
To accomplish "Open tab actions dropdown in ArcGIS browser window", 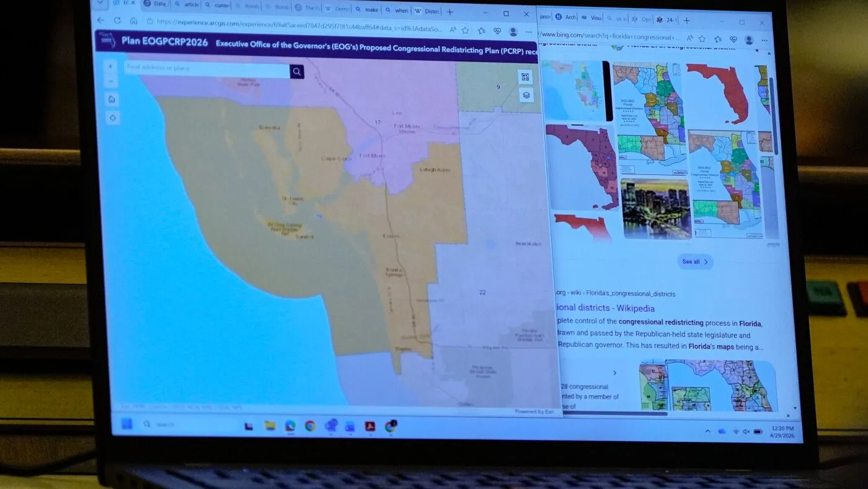I will pyautogui.click(x=101, y=2).
